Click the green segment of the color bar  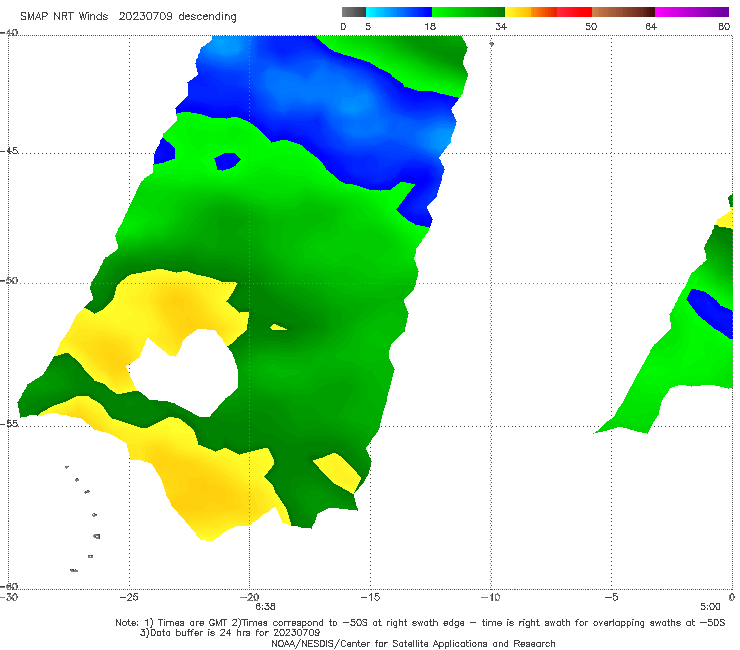[x=468, y=12]
